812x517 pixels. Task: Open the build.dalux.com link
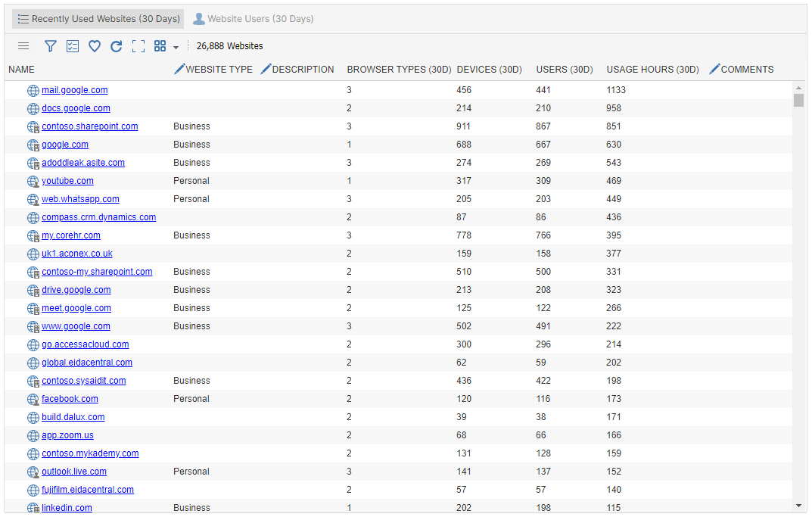click(x=73, y=416)
